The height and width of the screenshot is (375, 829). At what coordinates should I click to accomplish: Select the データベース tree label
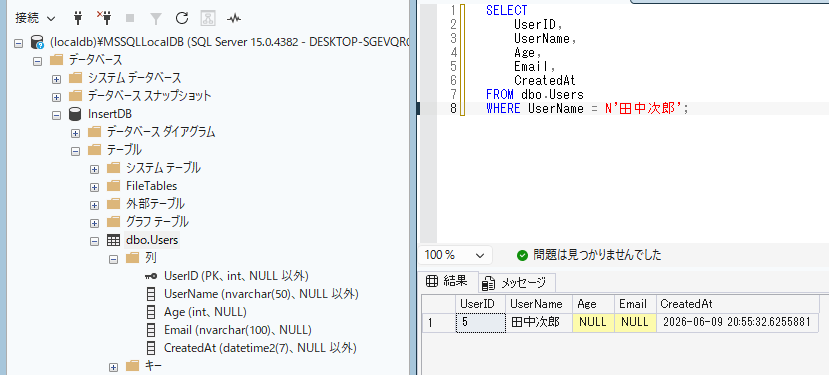tap(96, 60)
